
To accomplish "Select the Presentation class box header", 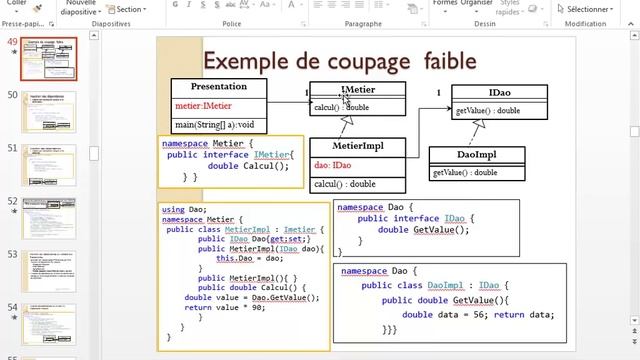I will pyautogui.click(x=219, y=87).
